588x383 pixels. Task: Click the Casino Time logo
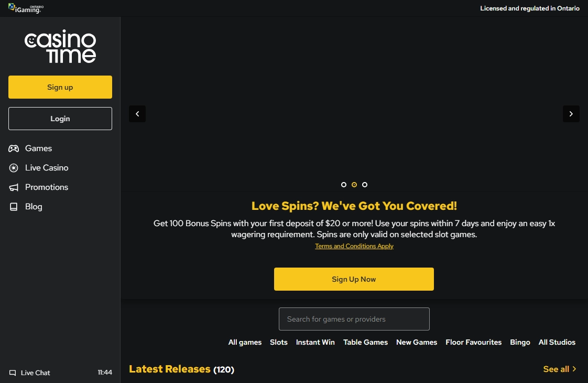click(x=60, y=46)
